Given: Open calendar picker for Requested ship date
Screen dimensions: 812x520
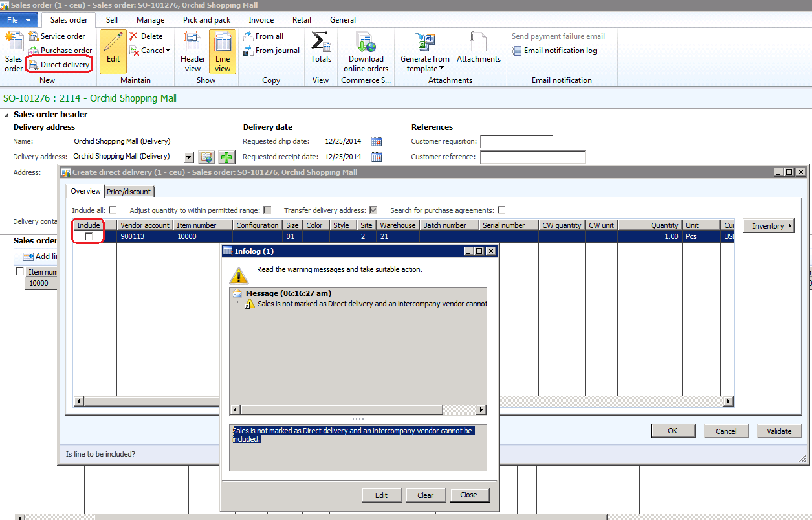Looking at the screenshot, I should pyautogui.click(x=377, y=141).
